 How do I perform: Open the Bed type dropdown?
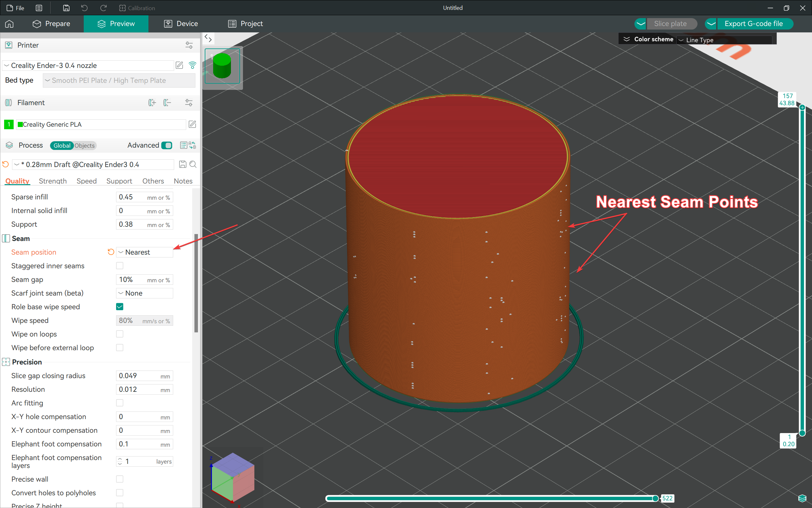click(119, 80)
